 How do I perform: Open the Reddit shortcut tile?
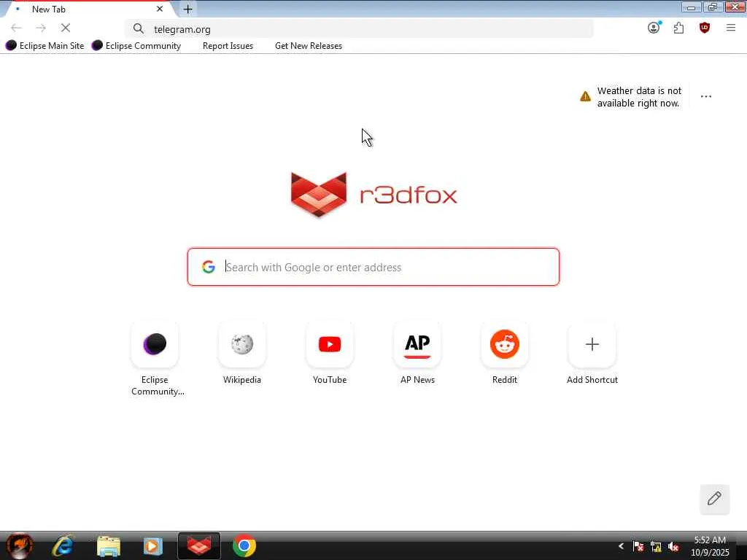505,344
